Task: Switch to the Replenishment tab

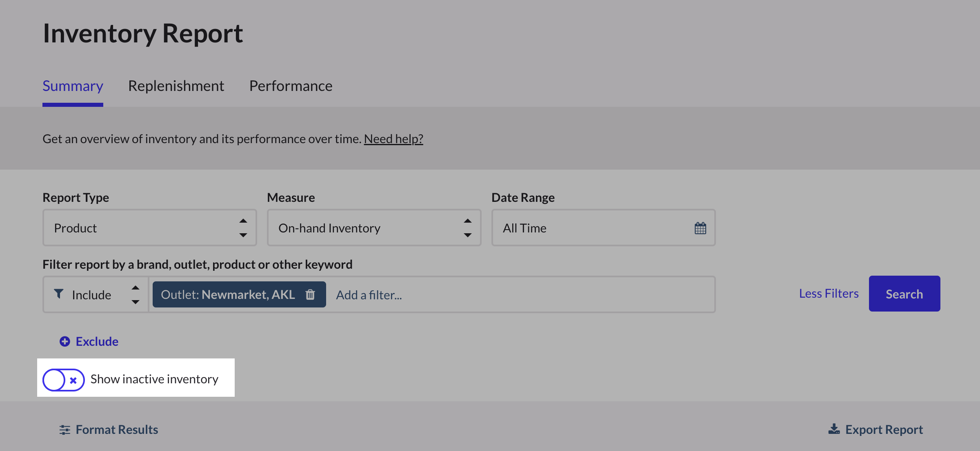Action: click(x=176, y=86)
